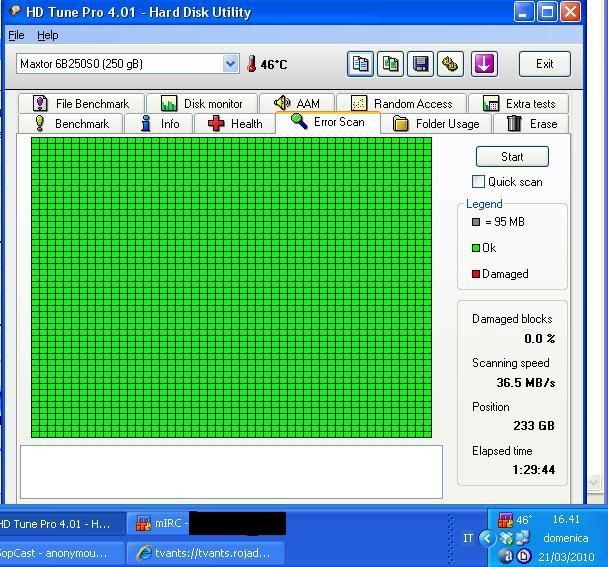Open options with the gears icon
This screenshot has height=567, width=608.
coord(450,64)
